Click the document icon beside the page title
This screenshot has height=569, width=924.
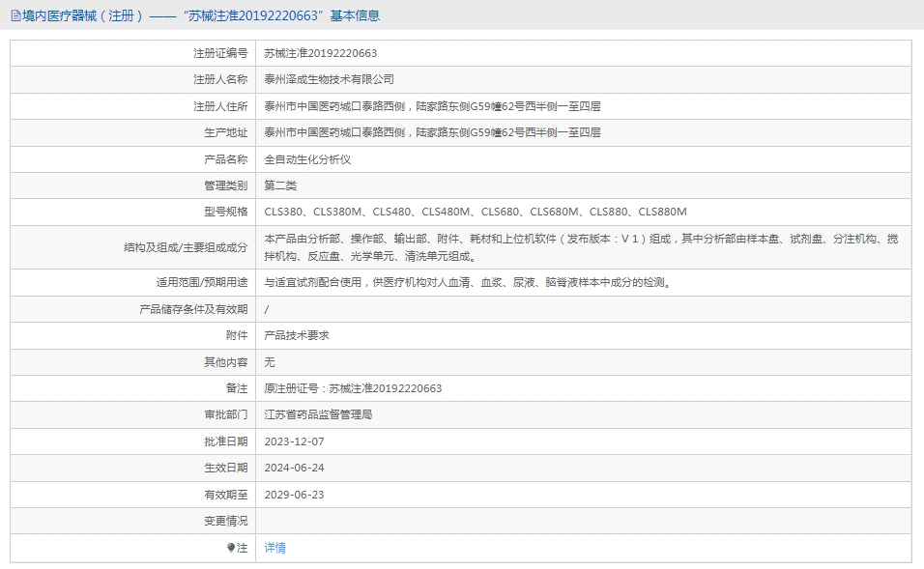click(15, 15)
